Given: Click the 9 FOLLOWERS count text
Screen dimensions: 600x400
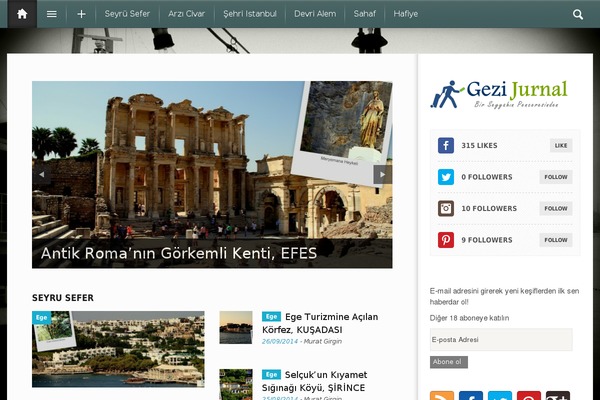Looking at the screenshot, I should click(487, 240).
